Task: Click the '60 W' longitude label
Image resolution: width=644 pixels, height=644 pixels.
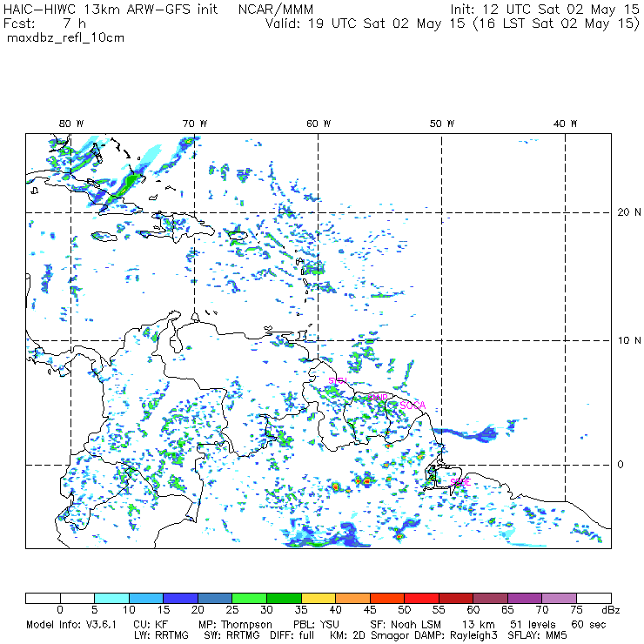Action: click(x=319, y=124)
